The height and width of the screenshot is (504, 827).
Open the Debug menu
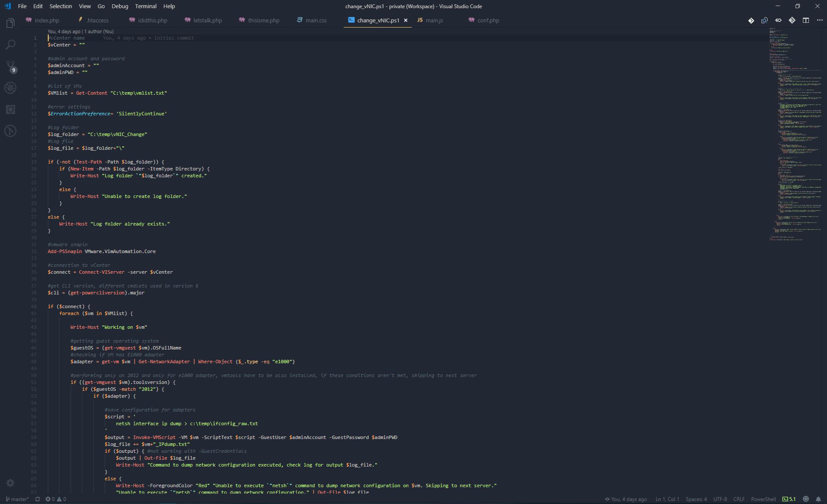[x=120, y=6]
